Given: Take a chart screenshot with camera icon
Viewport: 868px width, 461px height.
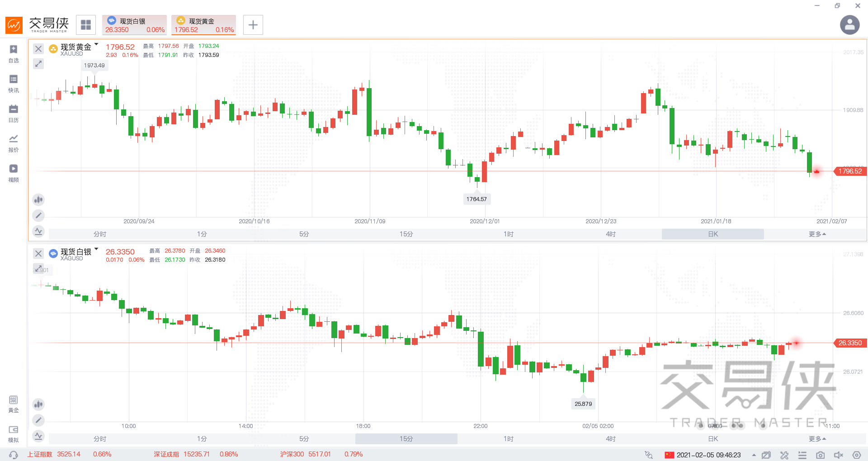Looking at the screenshot, I should coord(820,456).
